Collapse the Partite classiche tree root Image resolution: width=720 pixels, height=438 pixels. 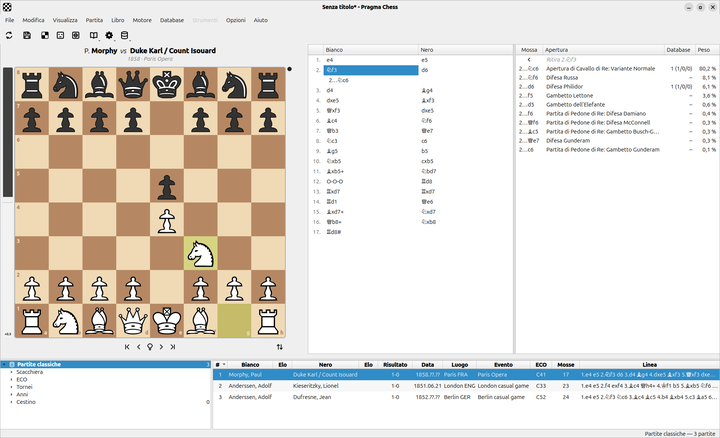[5, 365]
